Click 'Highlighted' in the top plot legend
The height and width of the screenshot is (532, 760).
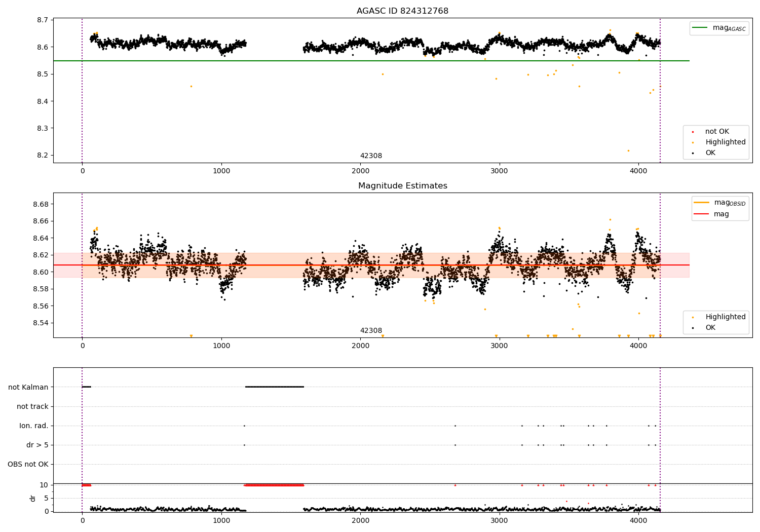tap(726, 142)
